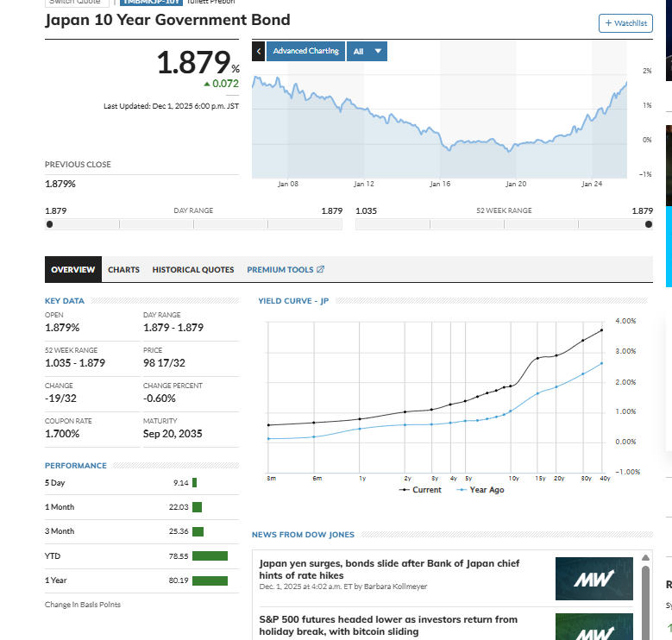The image size is (672, 640).
Task: Click the page title Japan 10 Year Government Bond
Action: tap(167, 20)
